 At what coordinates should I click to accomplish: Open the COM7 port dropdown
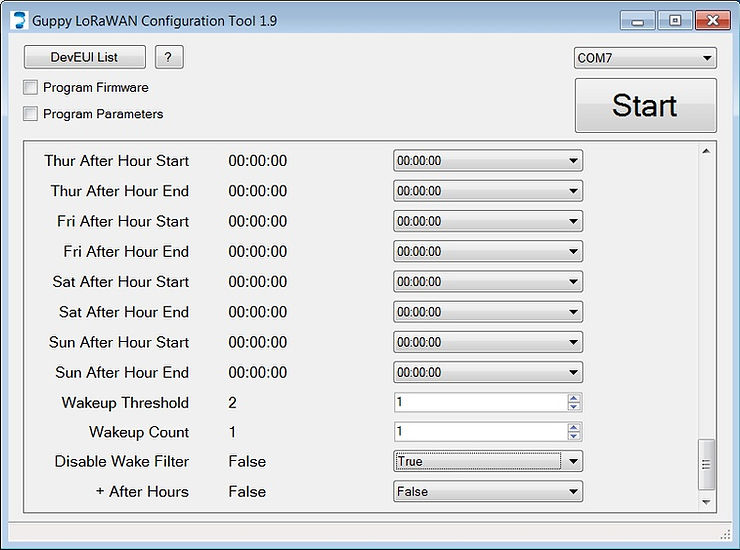click(645, 58)
